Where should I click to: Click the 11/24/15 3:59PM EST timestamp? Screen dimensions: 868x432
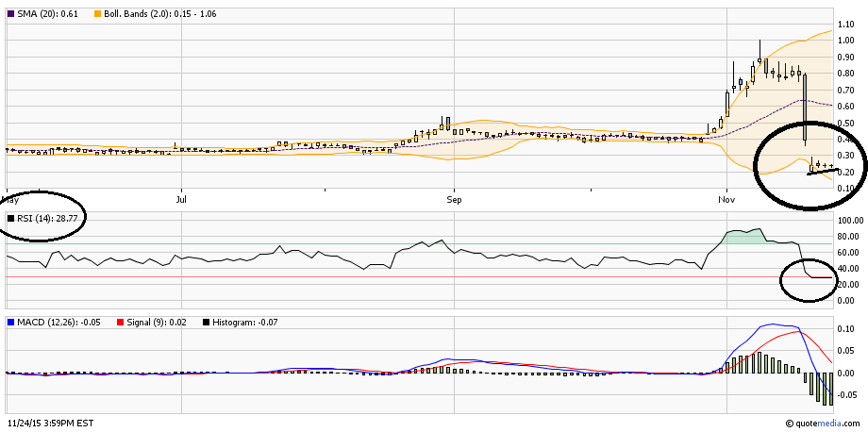click(x=52, y=422)
